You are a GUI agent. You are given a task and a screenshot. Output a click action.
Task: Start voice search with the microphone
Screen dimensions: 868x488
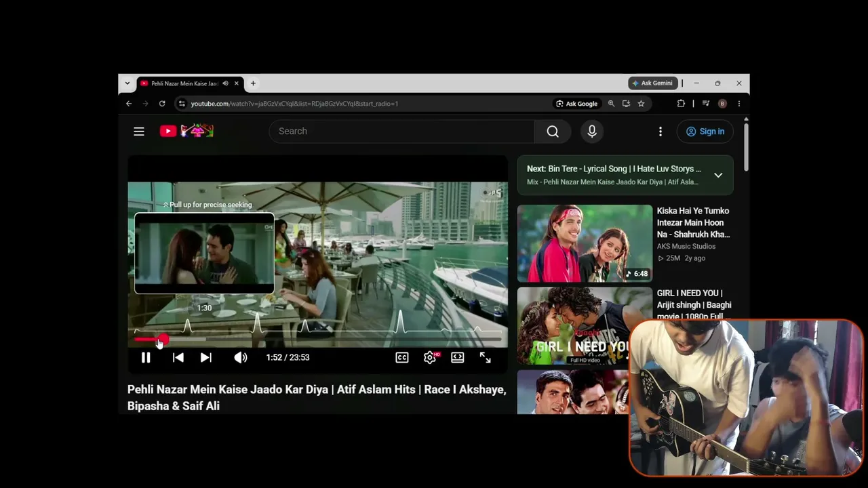[592, 131]
